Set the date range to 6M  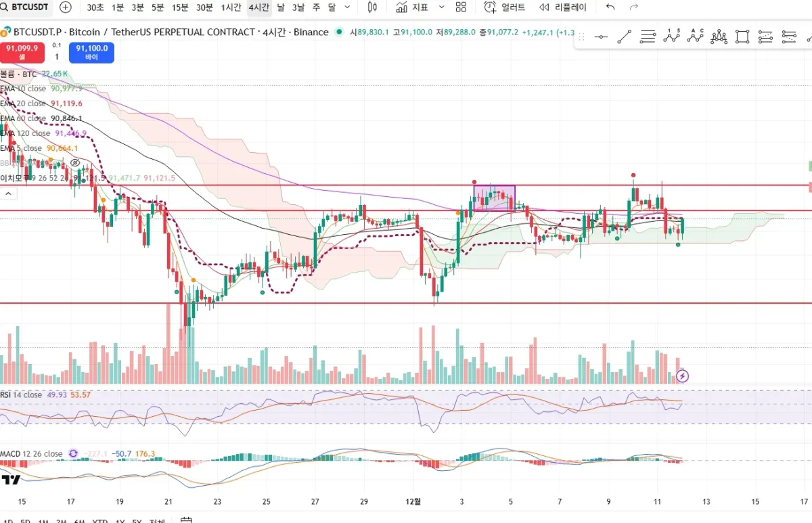click(79, 521)
